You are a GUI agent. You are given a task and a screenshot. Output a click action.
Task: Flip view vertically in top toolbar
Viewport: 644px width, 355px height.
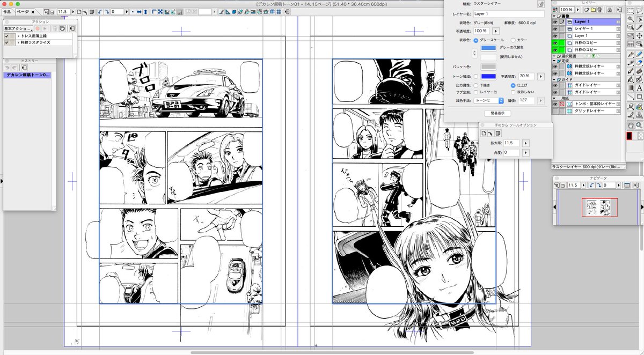(145, 12)
